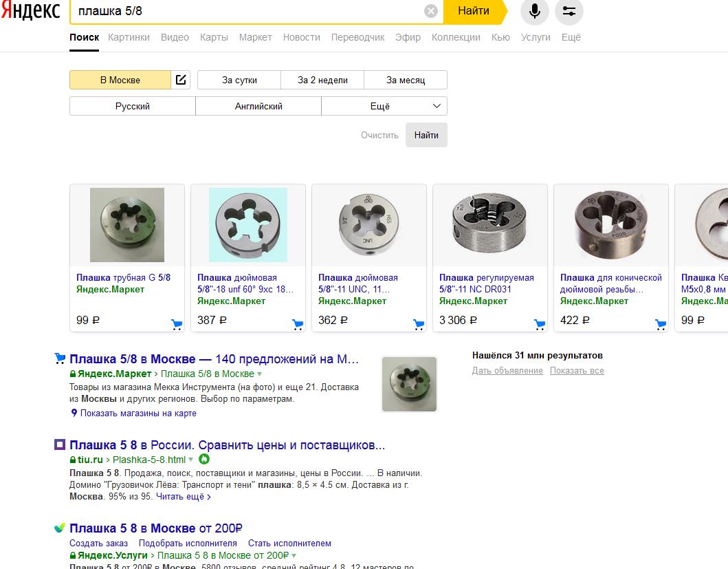Click Стать исполнителем link
Viewport: 728px width, 569px height.
(x=289, y=543)
